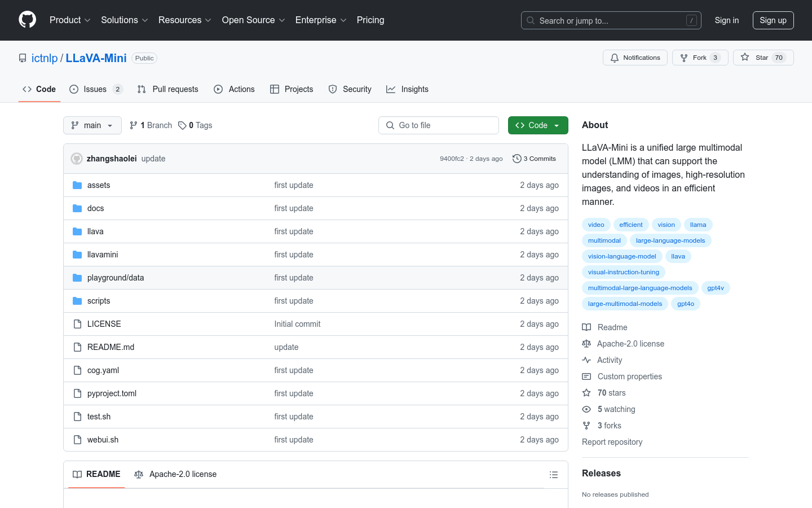The width and height of the screenshot is (812, 508).
Task: Click the webui.sh file icon
Action: tap(77, 440)
